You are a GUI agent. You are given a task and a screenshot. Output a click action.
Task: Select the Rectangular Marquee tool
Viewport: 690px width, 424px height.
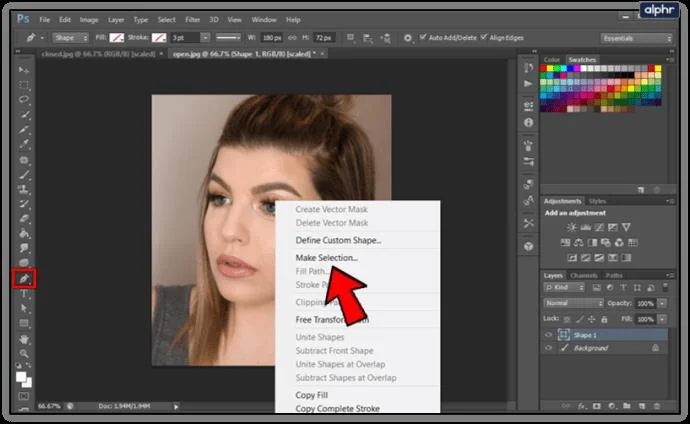(x=24, y=85)
